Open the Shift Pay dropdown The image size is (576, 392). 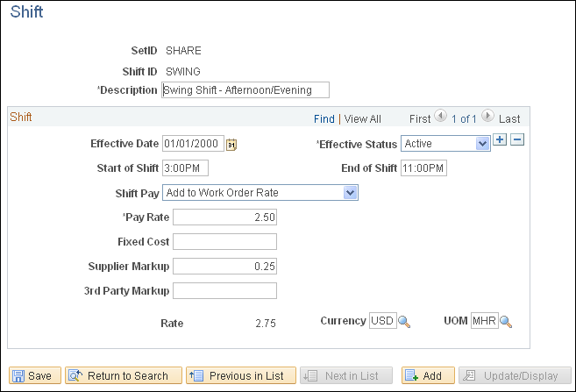click(260, 193)
